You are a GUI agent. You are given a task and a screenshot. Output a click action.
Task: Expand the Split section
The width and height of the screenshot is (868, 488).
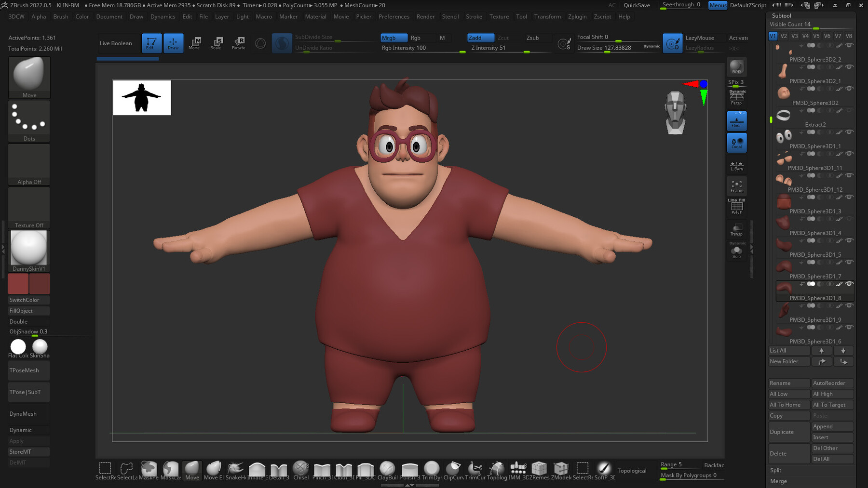[775, 470]
